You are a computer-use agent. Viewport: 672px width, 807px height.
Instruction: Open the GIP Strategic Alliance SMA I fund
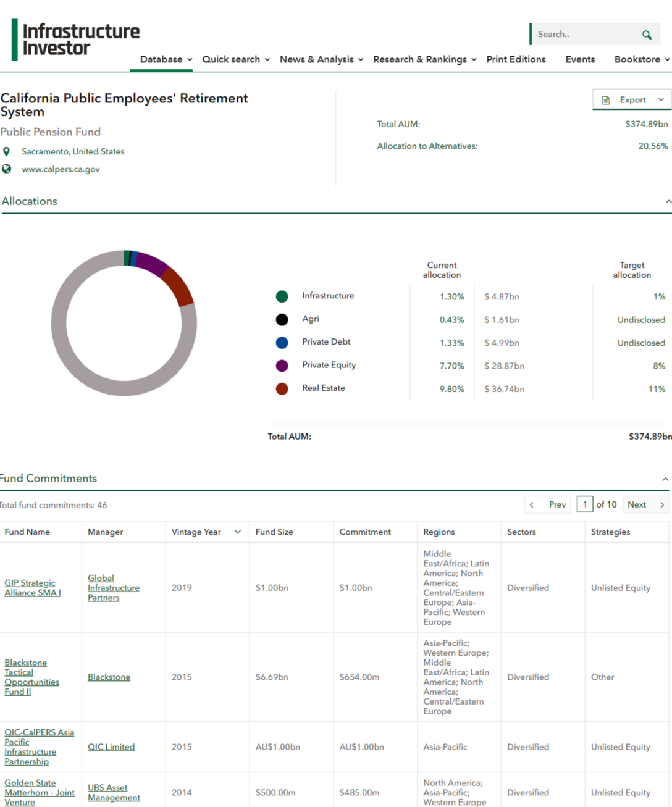pyautogui.click(x=32, y=587)
